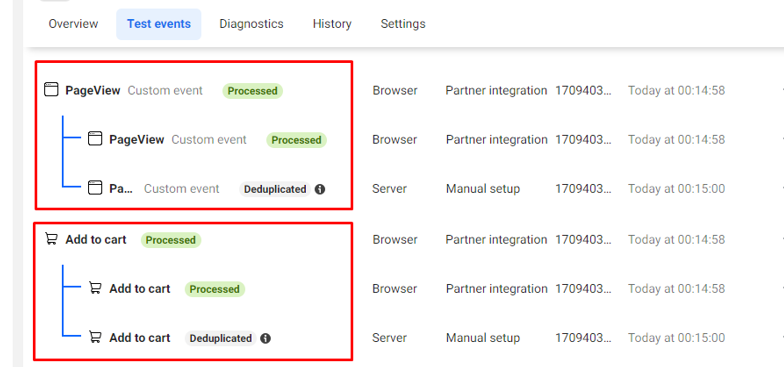The image size is (784, 367).
Task: Open info icon beside PageView Deduplicated badge
Action: coord(320,189)
